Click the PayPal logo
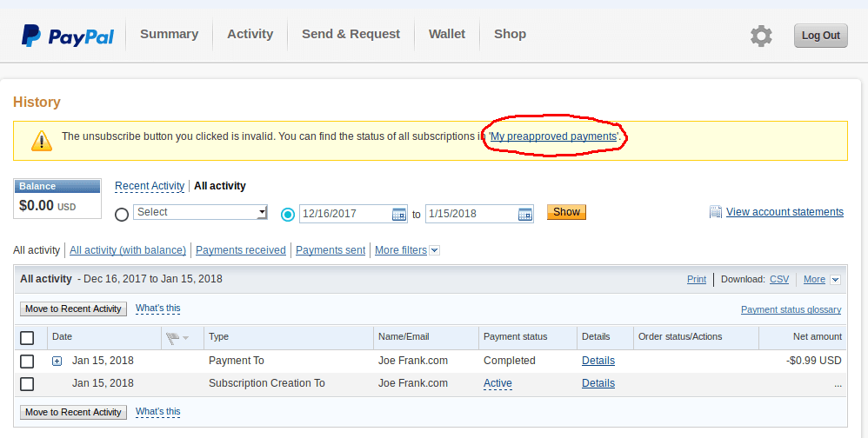 coord(68,36)
